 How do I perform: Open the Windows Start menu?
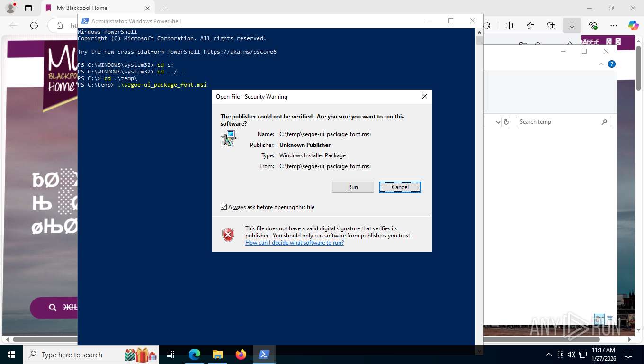point(11,355)
